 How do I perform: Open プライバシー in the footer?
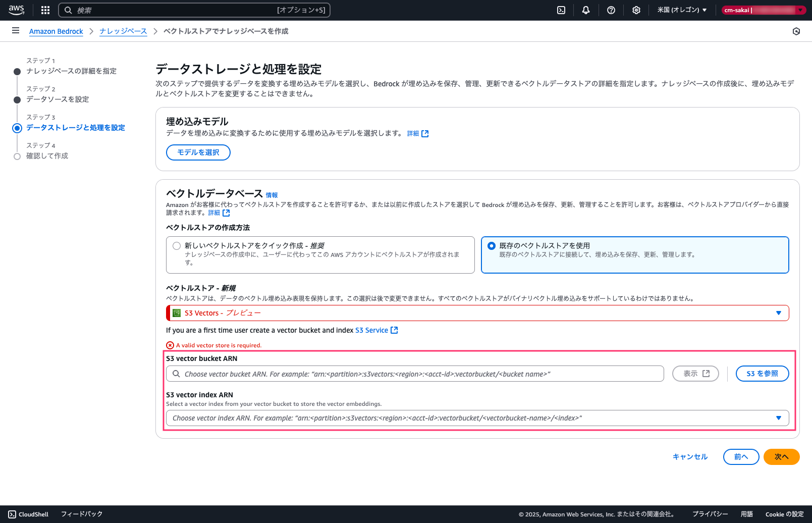pos(710,514)
